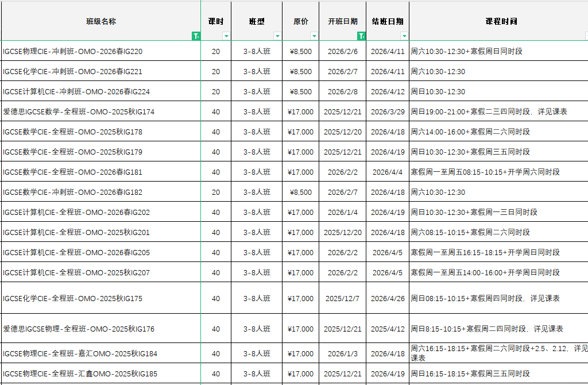Select the 3-8人班 cell in the IG175 row
The image size is (588, 385).
[257, 299]
